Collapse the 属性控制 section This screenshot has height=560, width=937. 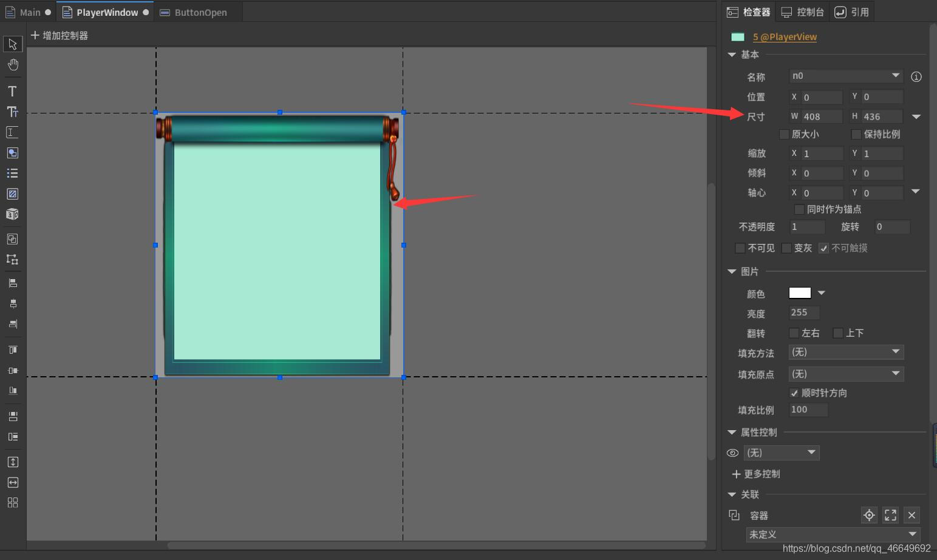pos(732,433)
